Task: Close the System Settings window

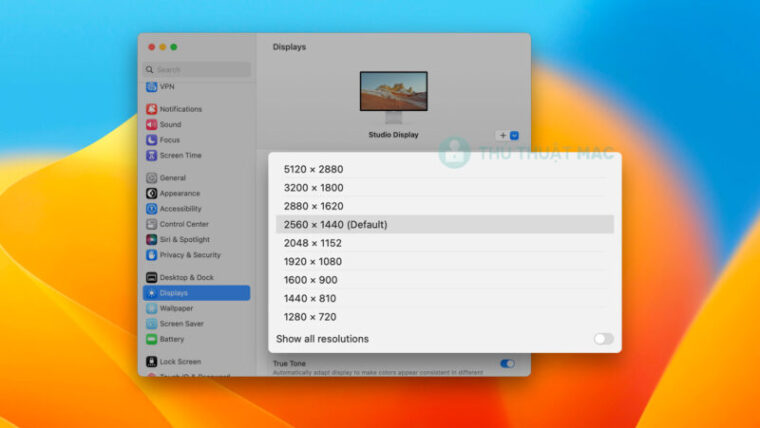Action: 152,47
